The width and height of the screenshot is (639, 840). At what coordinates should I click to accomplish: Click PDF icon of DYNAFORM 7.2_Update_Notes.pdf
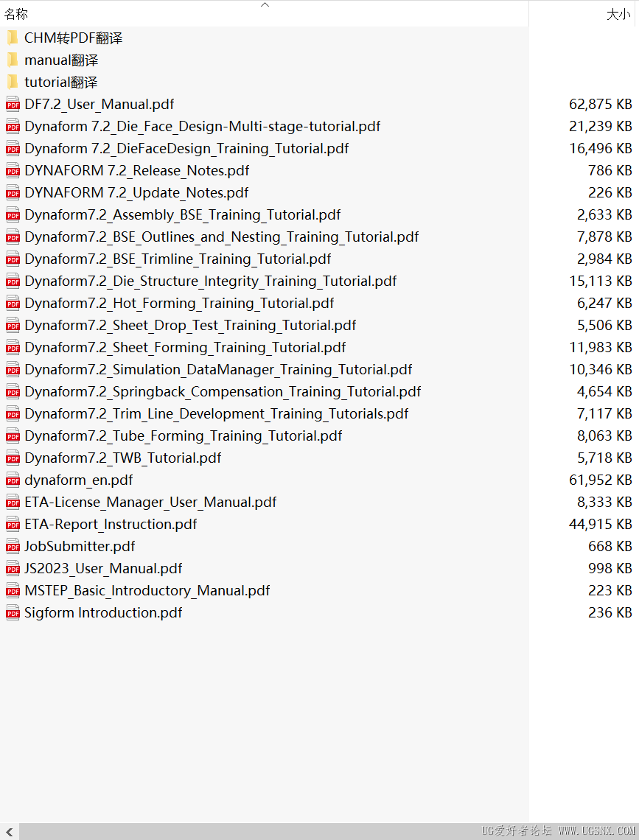[13, 193]
